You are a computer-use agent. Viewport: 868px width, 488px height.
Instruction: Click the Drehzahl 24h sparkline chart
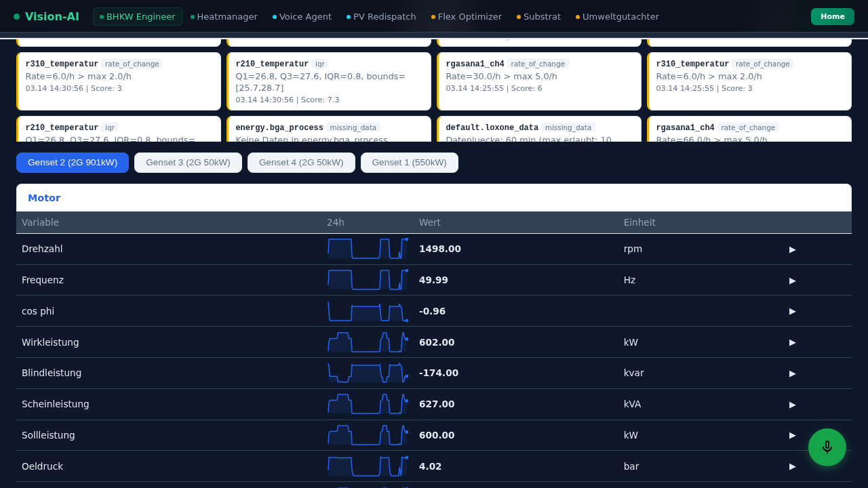pos(368,249)
